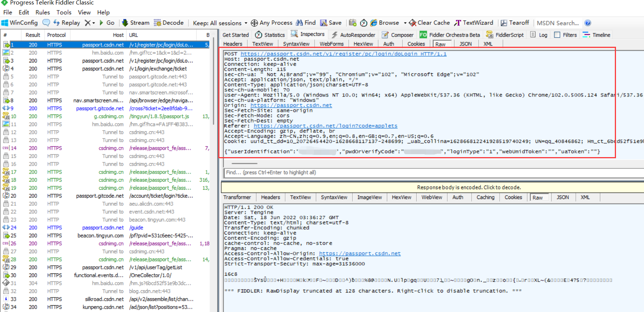Click the session 2 image icon
644x312 pixels.
[x=6, y=53]
